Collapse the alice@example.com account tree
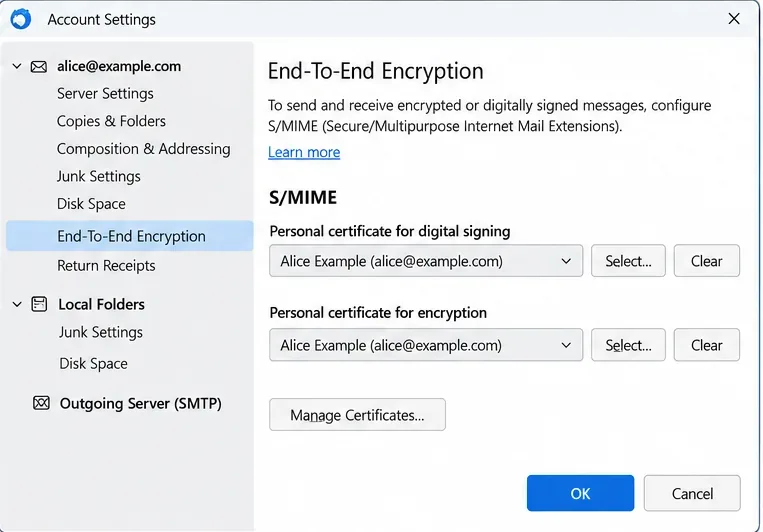This screenshot has width=763, height=532. [17, 66]
